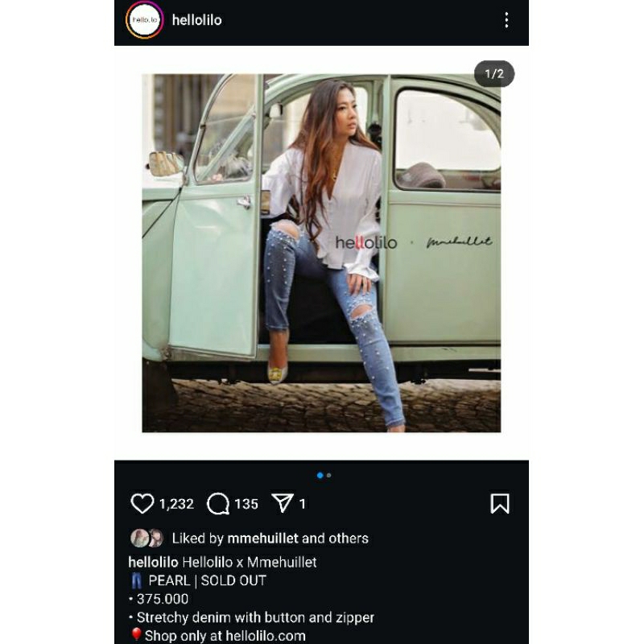Open the 135 comments count
This screenshot has width=644, height=644.
coord(246,504)
